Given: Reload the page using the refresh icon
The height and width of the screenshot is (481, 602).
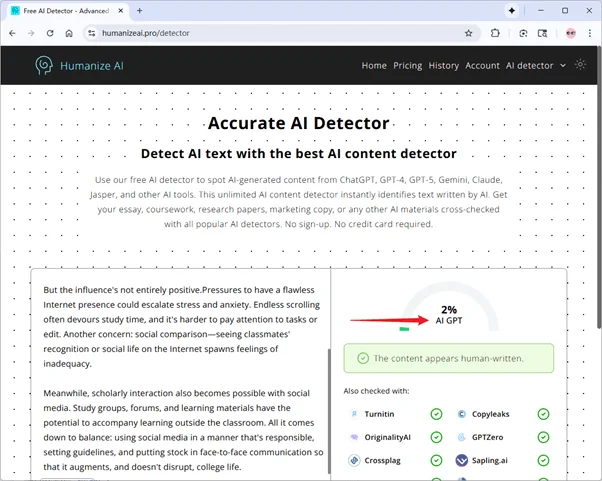Looking at the screenshot, I should [50, 32].
